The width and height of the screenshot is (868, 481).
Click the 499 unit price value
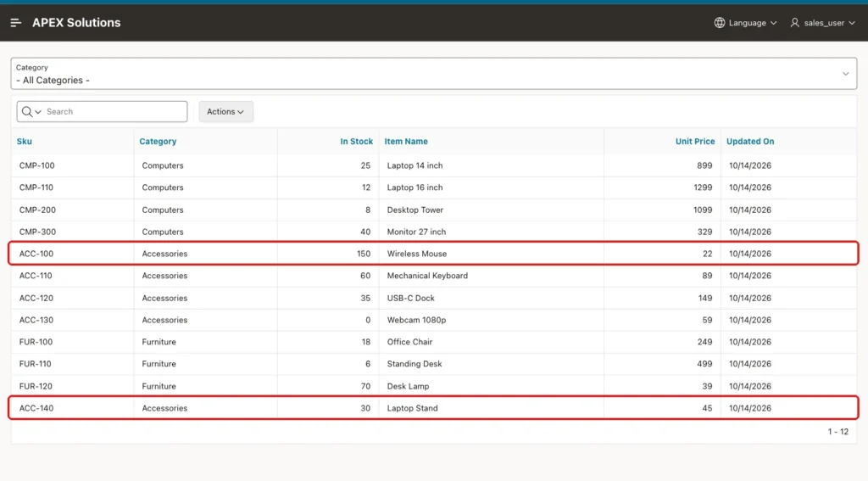click(704, 364)
